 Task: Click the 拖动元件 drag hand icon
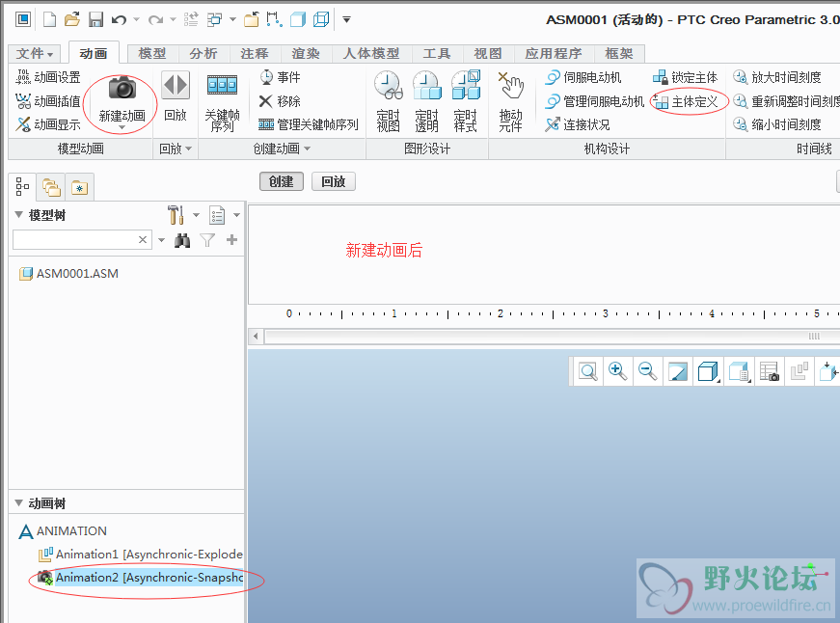coord(510,86)
